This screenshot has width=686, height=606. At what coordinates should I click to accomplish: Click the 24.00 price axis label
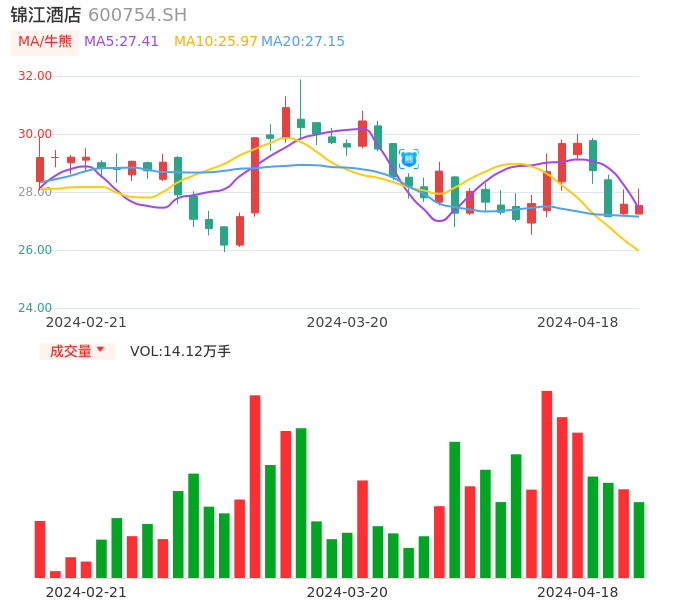click(36, 308)
